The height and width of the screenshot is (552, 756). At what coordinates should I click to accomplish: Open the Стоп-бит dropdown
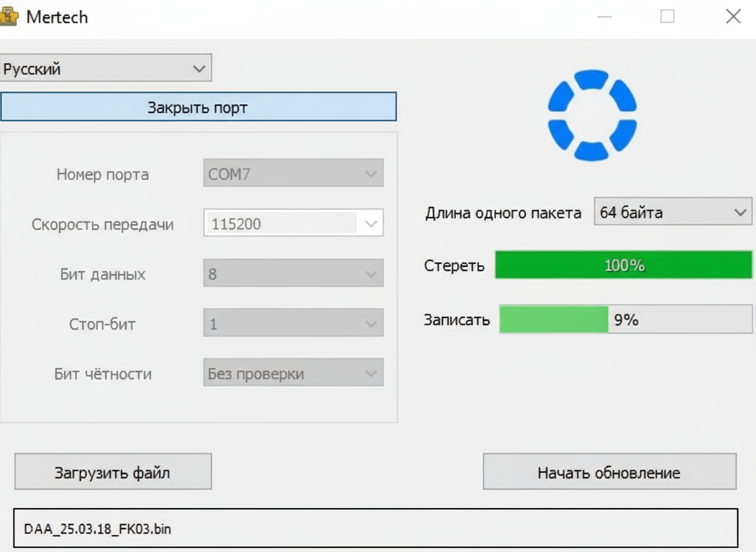pyautogui.click(x=294, y=324)
